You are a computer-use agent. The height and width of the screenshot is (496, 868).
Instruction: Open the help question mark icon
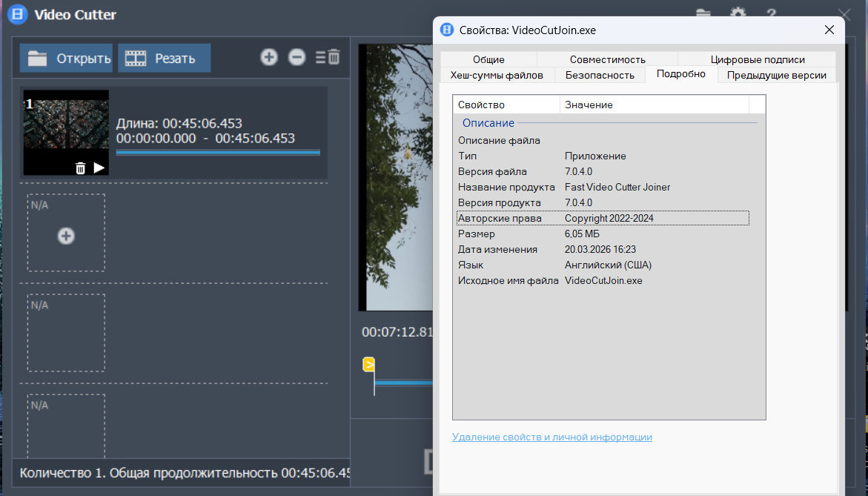(771, 14)
